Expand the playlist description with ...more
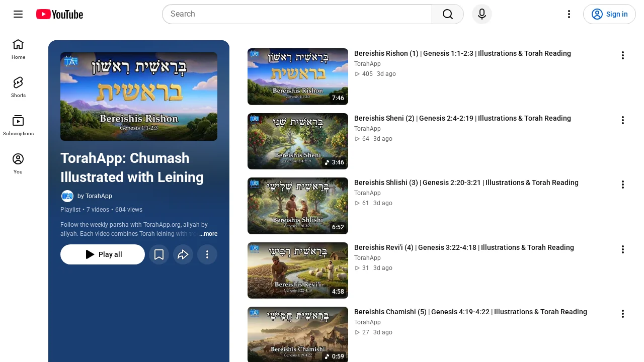The image size is (644, 362). tap(208, 234)
